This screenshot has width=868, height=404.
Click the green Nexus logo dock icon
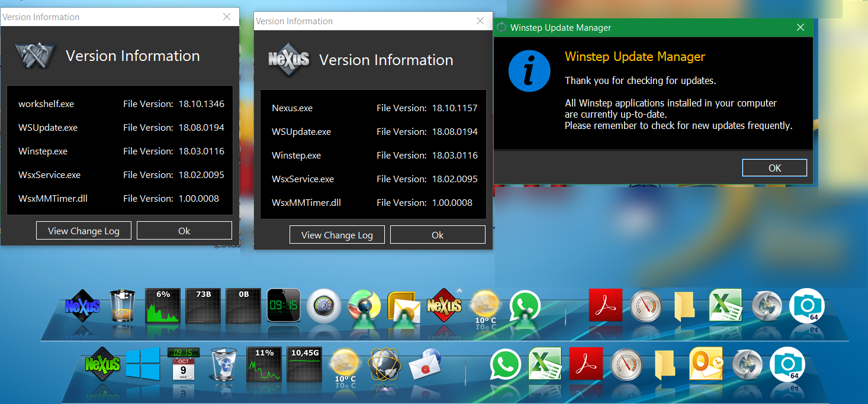102,364
